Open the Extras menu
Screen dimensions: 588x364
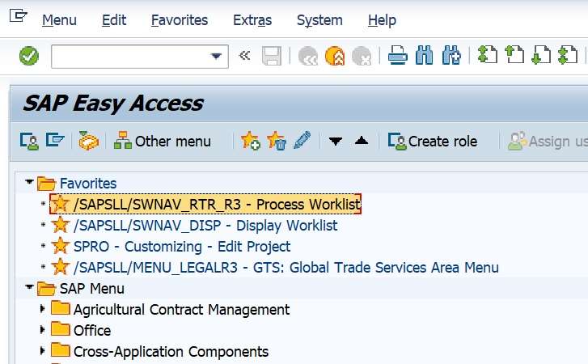pyautogui.click(x=252, y=20)
